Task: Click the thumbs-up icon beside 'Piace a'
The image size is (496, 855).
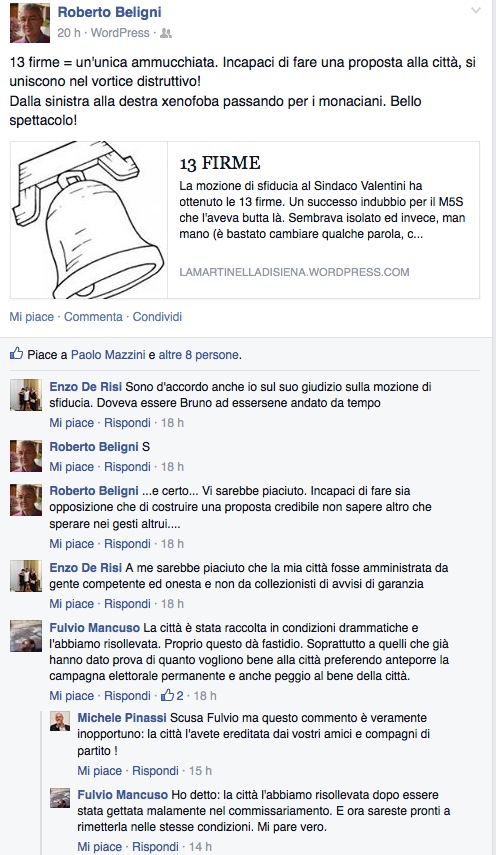Action: pos(16,354)
